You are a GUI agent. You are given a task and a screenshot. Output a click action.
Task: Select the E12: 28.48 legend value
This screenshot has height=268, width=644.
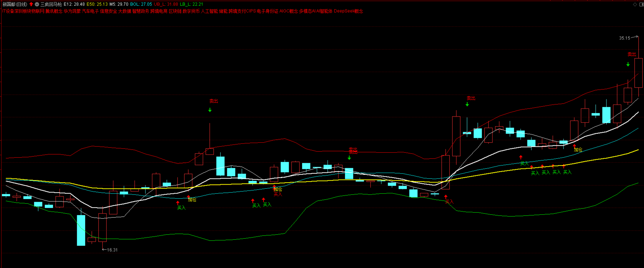(74, 4)
